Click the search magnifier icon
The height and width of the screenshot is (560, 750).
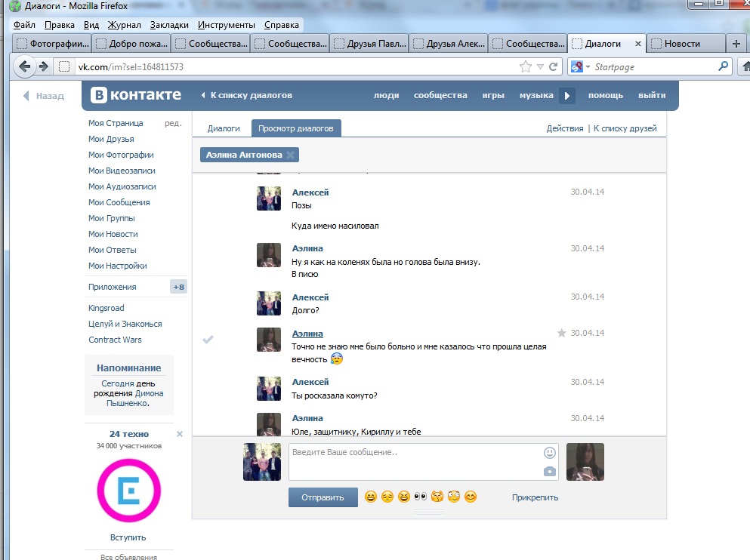click(724, 66)
